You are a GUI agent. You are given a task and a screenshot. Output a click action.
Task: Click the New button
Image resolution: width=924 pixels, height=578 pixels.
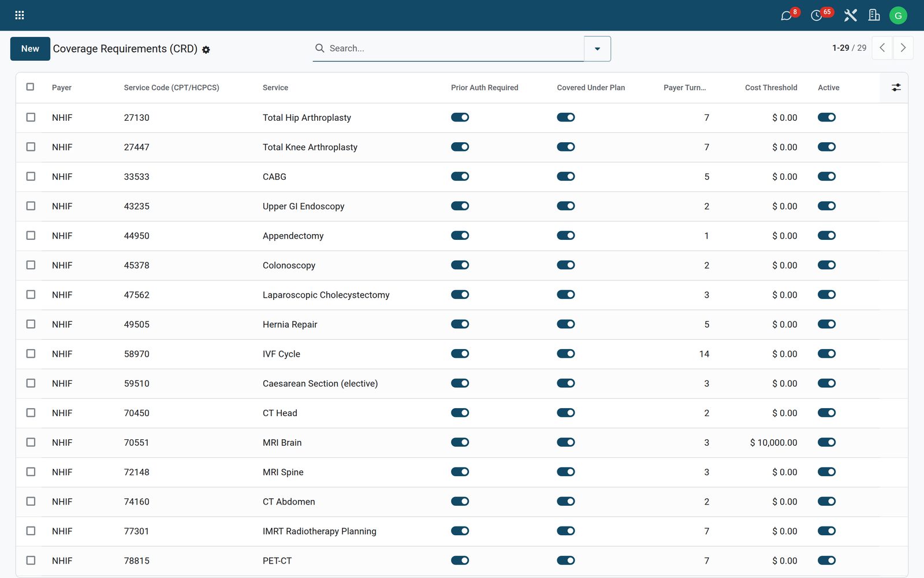click(x=30, y=49)
